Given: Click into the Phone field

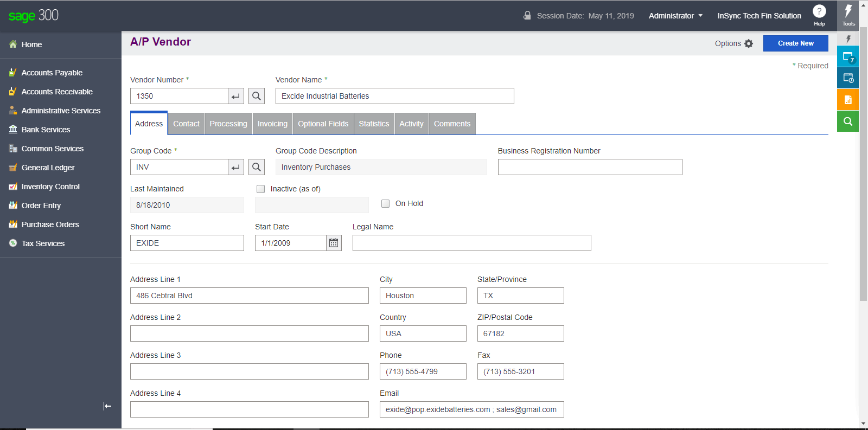Looking at the screenshot, I should (423, 371).
